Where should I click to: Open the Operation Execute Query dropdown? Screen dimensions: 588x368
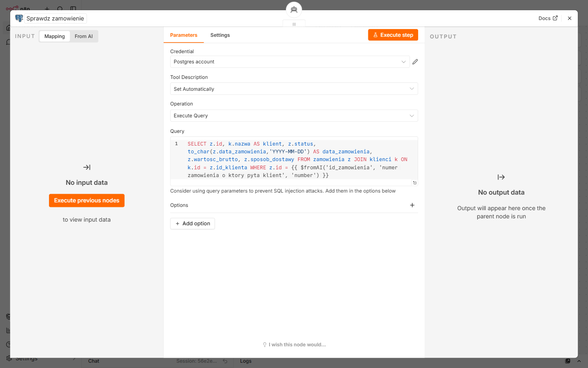point(294,116)
